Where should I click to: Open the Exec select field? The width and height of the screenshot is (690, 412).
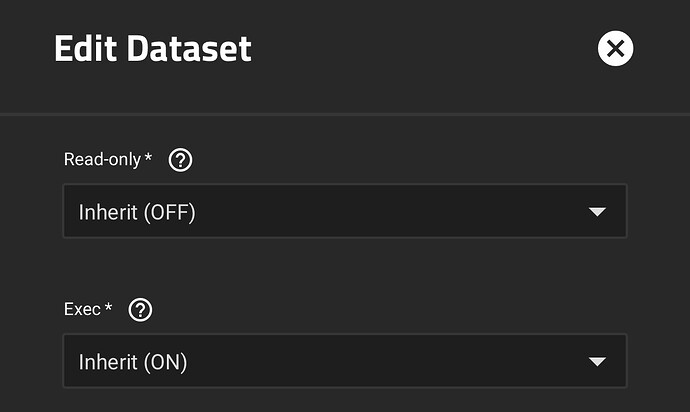point(345,361)
